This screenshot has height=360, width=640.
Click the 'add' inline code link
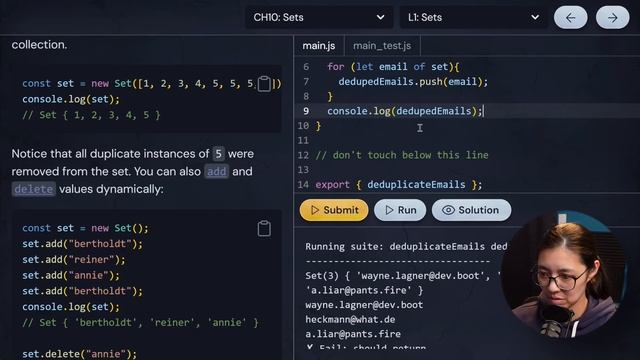click(216, 171)
